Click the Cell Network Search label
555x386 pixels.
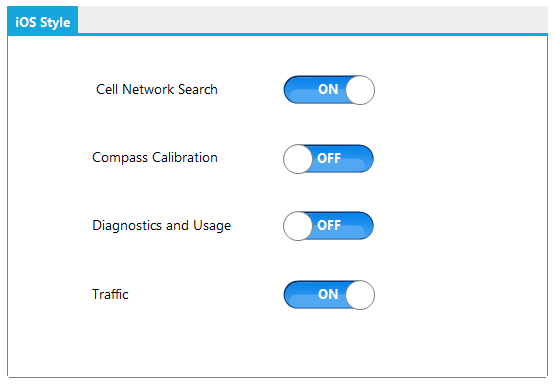click(x=157, y=90)
